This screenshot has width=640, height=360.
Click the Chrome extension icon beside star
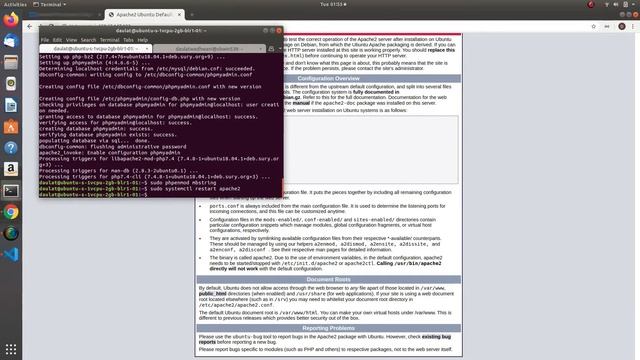click(607, 27)
